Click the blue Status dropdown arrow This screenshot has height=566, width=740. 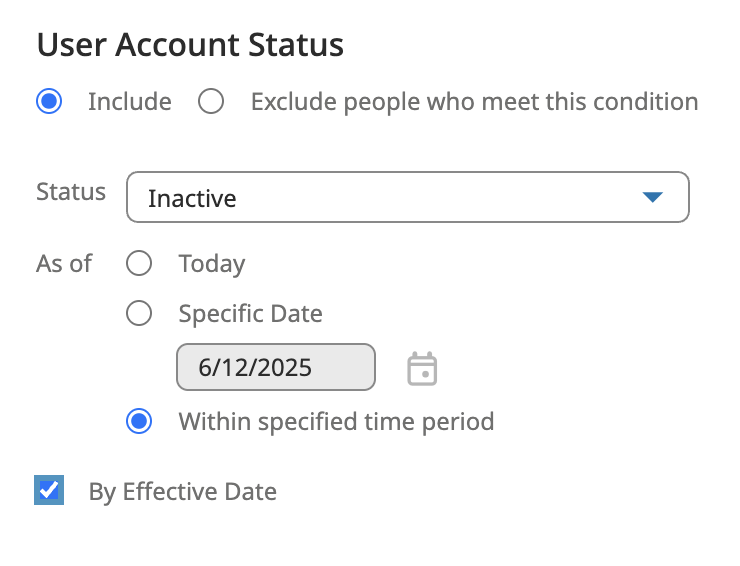652,198
